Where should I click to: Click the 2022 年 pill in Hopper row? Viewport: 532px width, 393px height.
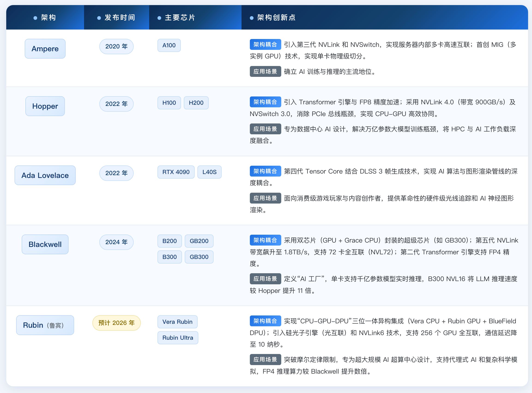pos(116,104)
